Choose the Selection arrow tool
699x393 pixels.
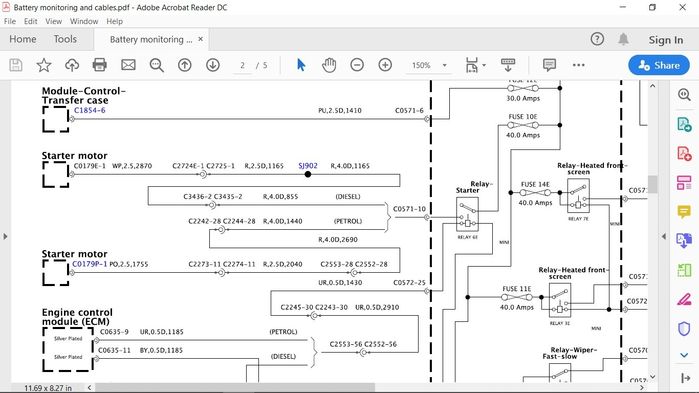[x=301, y=65]
